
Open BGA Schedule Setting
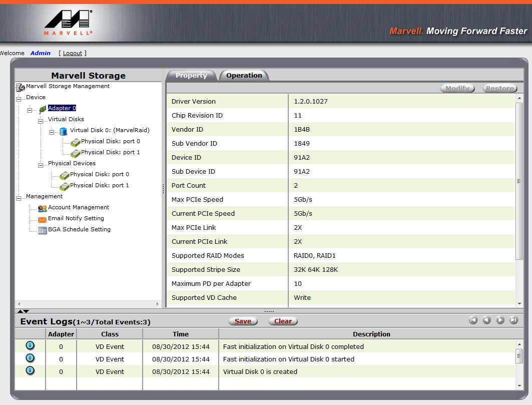click(x=79, y=229)
